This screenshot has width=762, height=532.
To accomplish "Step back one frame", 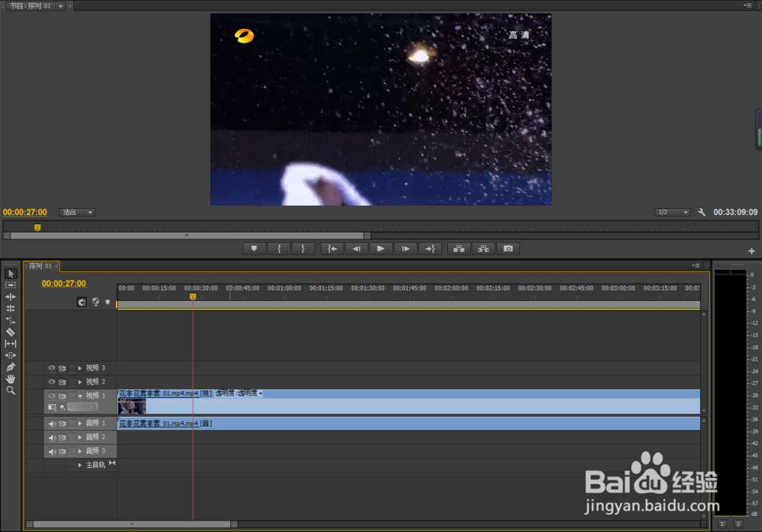I will tap(357, 249).
